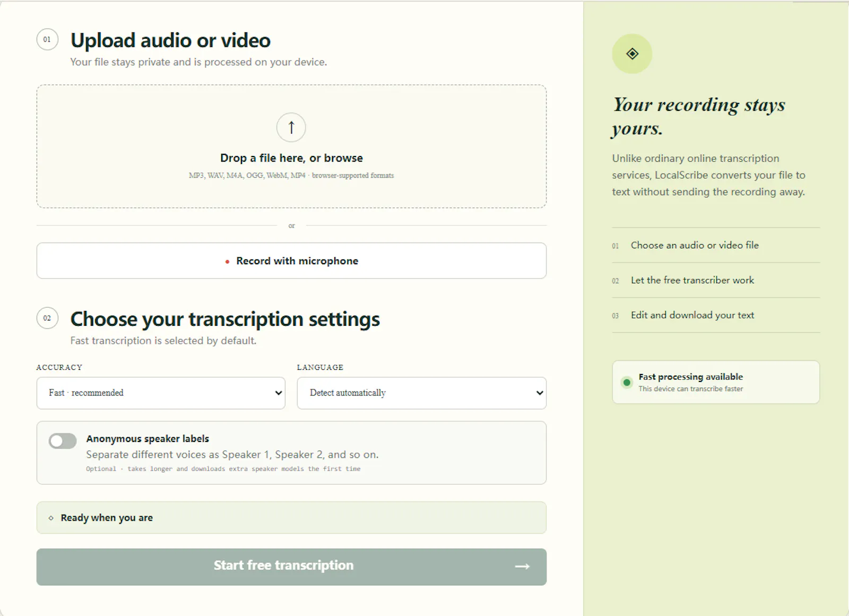Click 'Edit and download your text' step
849x616 pixels.
pyautogui.click(x=716, y=315)
